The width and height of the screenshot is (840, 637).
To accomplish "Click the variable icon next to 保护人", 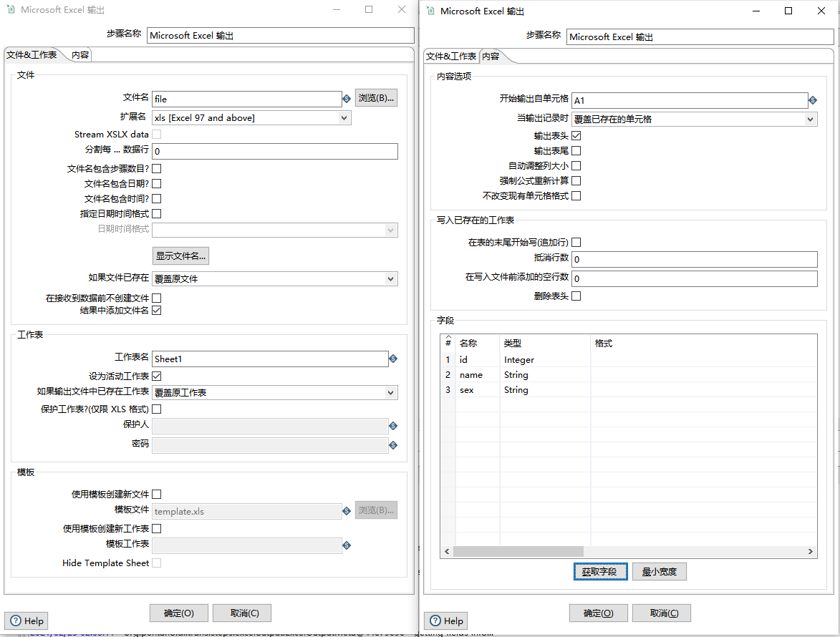I will 393,425.
